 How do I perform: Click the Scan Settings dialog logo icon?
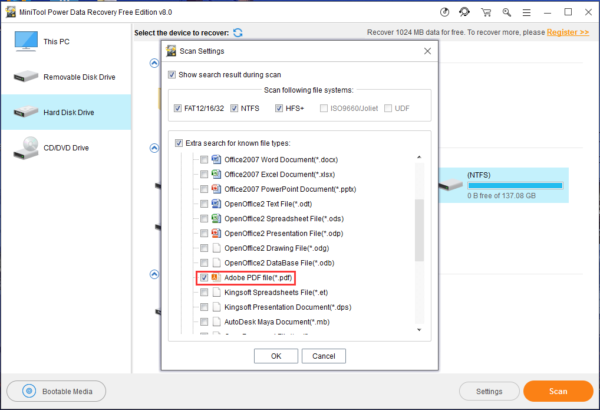tap(171, 51)
